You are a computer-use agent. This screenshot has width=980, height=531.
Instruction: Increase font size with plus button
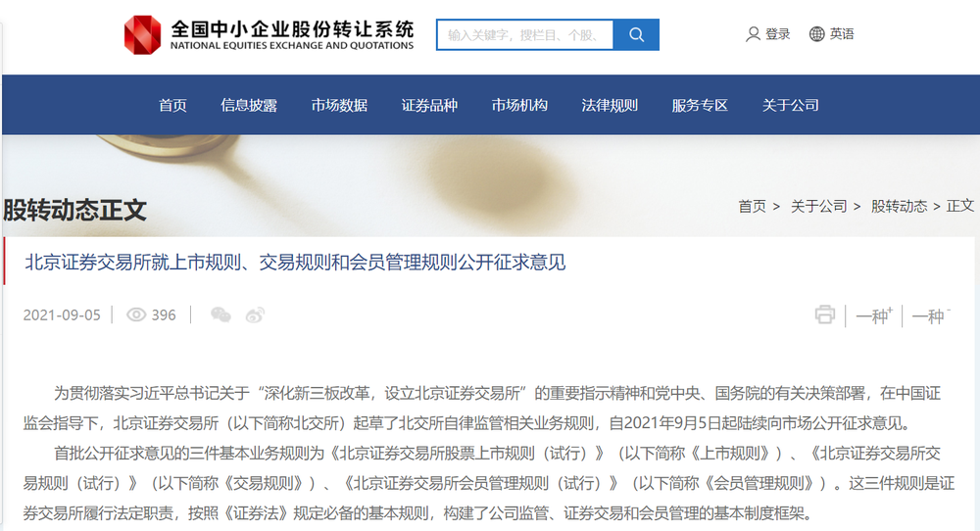(873, 315)
